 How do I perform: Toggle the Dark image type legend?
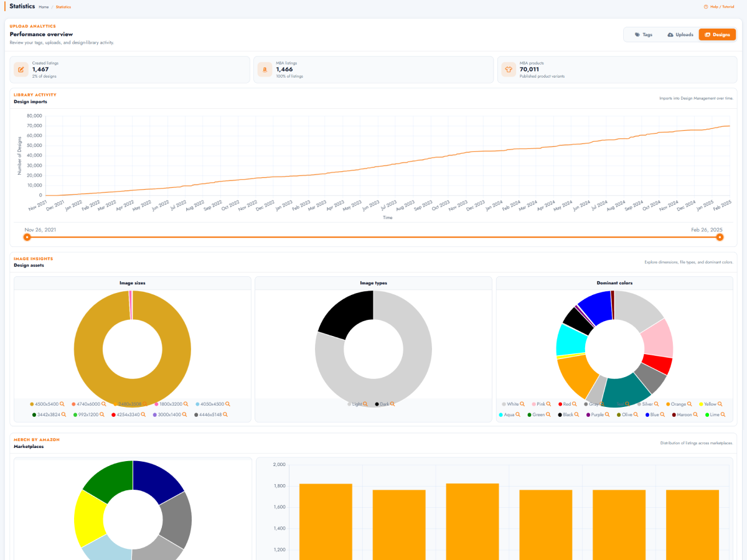(382, 404)
